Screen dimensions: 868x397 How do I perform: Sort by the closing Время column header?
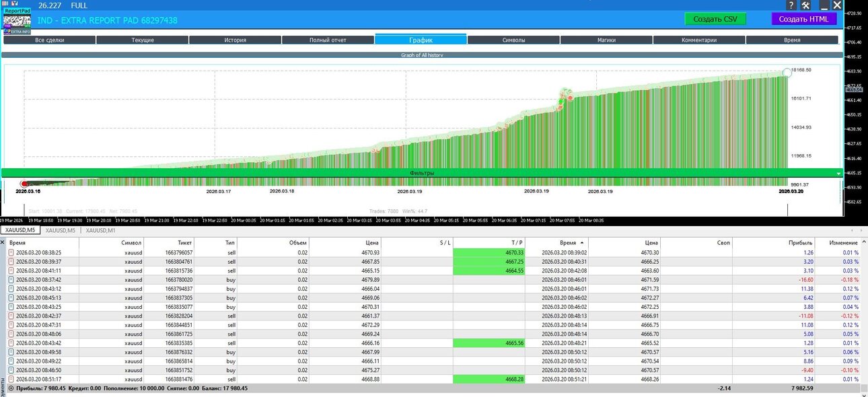(x=561, y=242)
